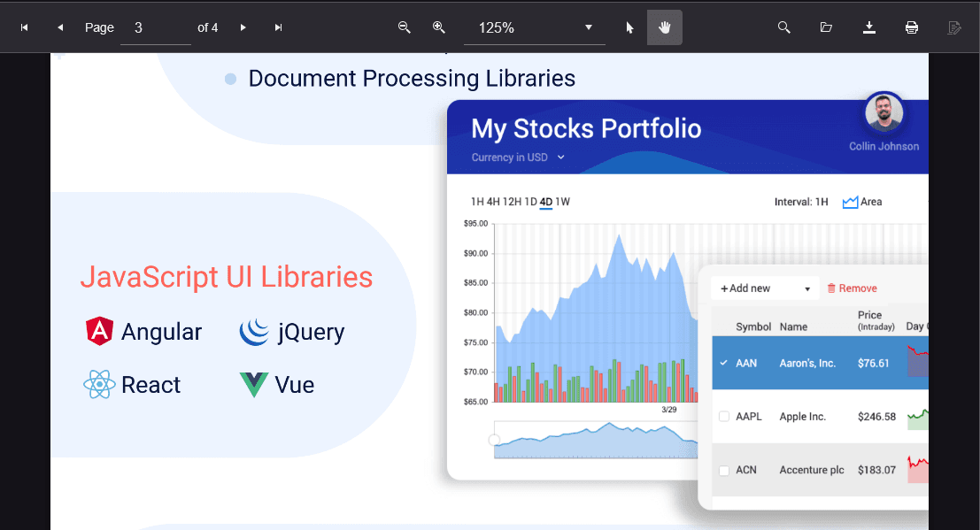Click the Interval: 1H selector
Viewport: 980px width, 530px height.
[x=801, y=202]
